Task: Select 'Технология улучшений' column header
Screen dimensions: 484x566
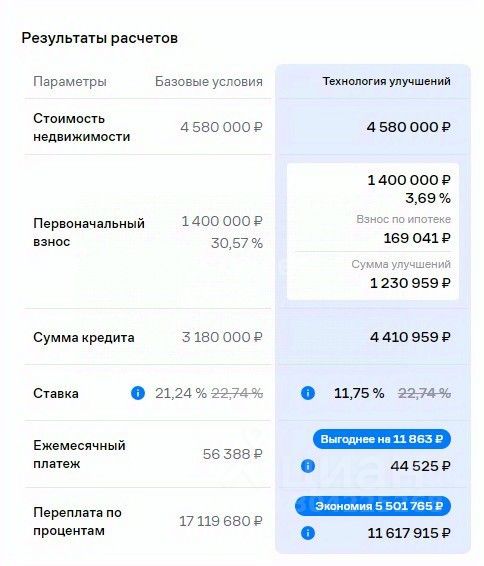Action: pos(386,81)
